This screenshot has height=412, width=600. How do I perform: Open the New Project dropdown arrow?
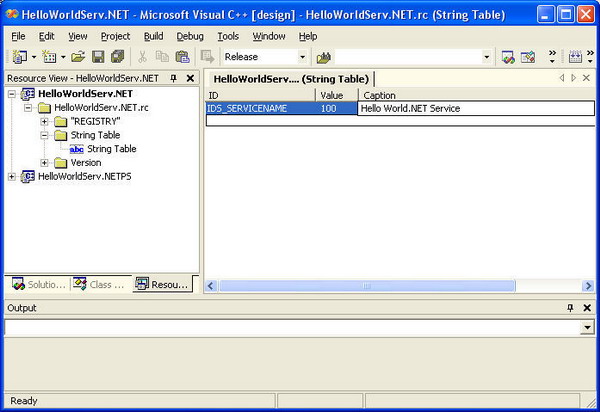[x=34, y=57]
